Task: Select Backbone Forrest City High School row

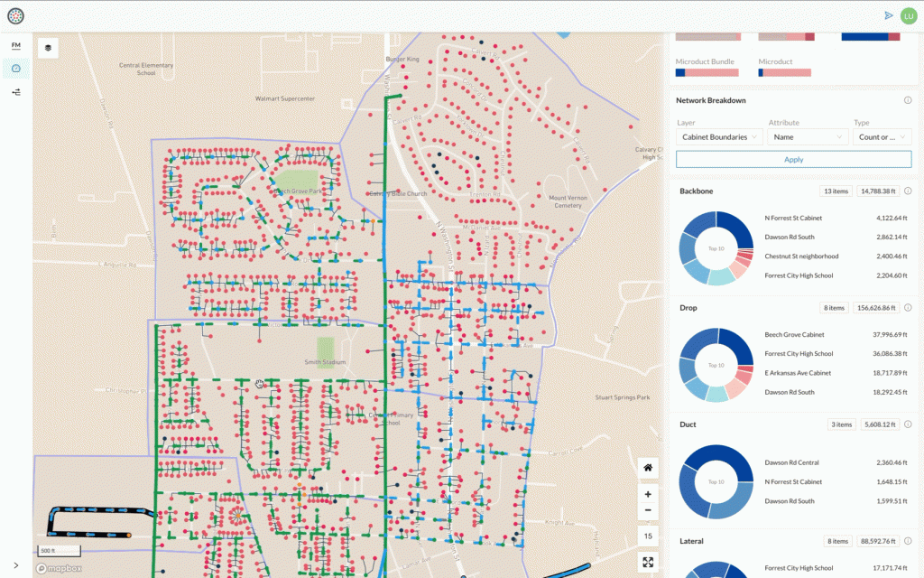Action: coord(836,275)
